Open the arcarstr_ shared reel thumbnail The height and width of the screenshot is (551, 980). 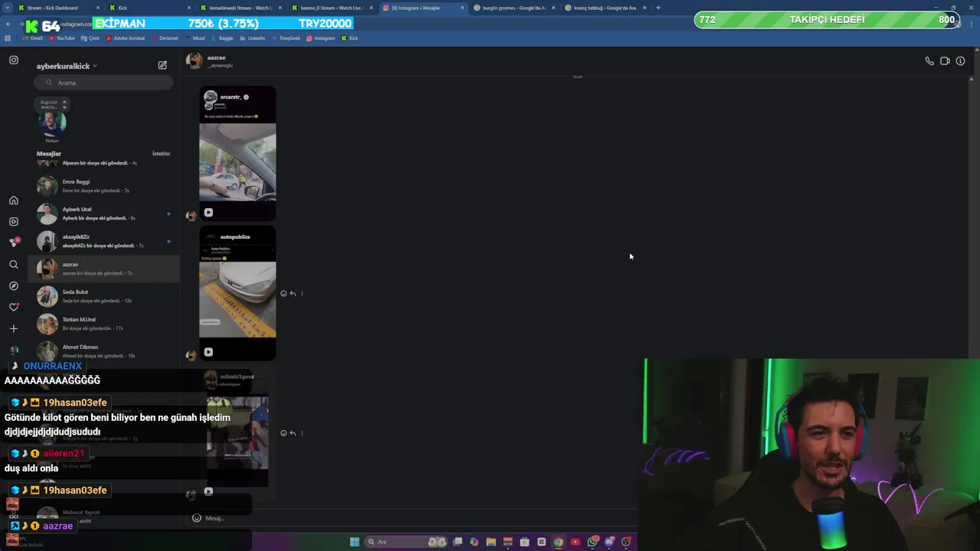point(237,154)
